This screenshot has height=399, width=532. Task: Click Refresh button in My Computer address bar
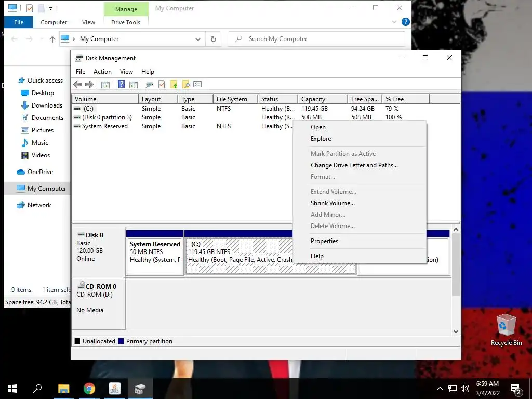click(214, 39)
